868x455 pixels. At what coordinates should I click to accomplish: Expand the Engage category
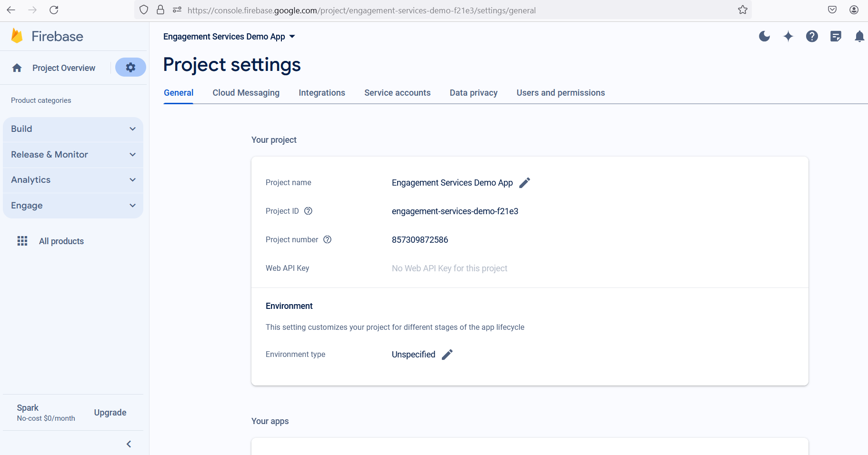pyautogui.click(x=73, y=206)
